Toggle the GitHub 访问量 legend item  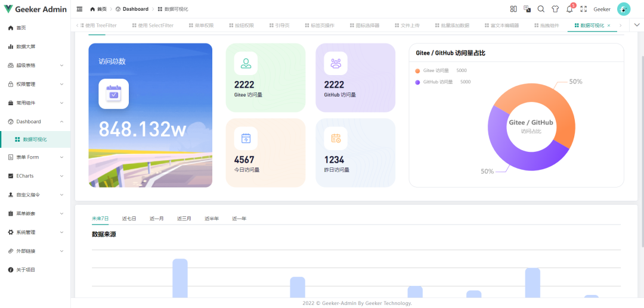pyautogui.click(x=437, y=82)
